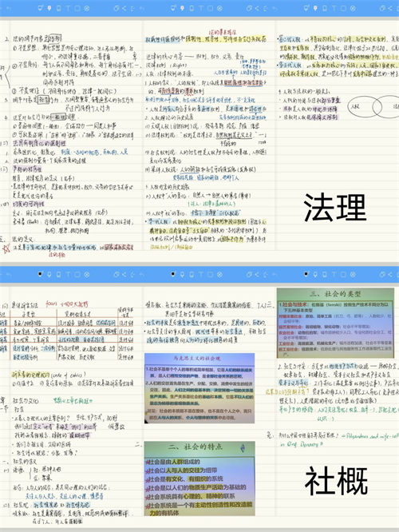Image resolution: width=399 pixels, height=532 pixels.
Task: Click the large 社概 label
Action: coord(336,481)
